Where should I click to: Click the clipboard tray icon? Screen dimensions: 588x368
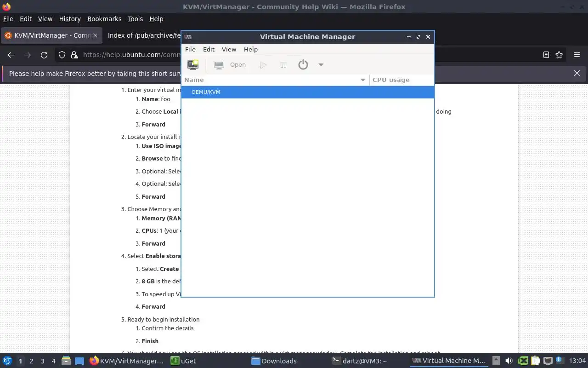click(535, 361)
